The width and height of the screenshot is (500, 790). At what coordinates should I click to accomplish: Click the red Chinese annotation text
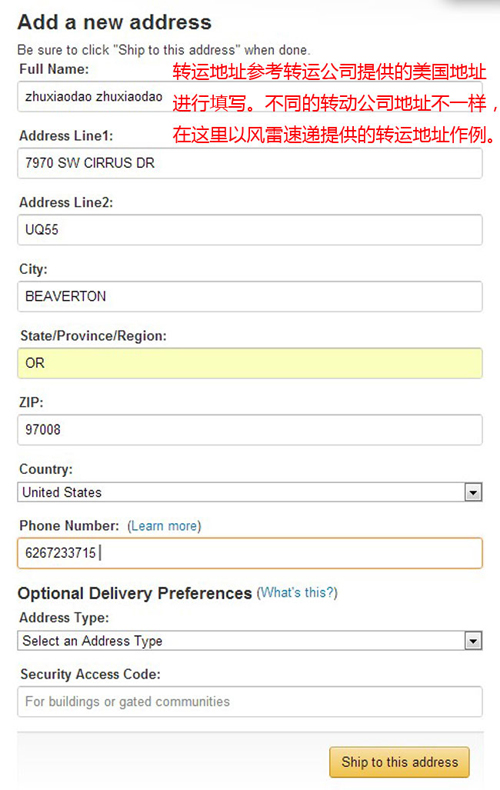(335, 103)
